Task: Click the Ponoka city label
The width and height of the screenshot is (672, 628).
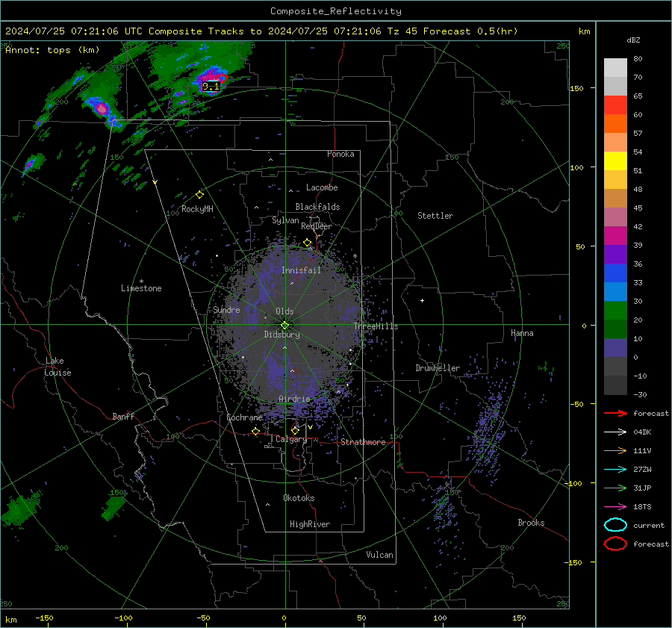Action: pos(340,154)
